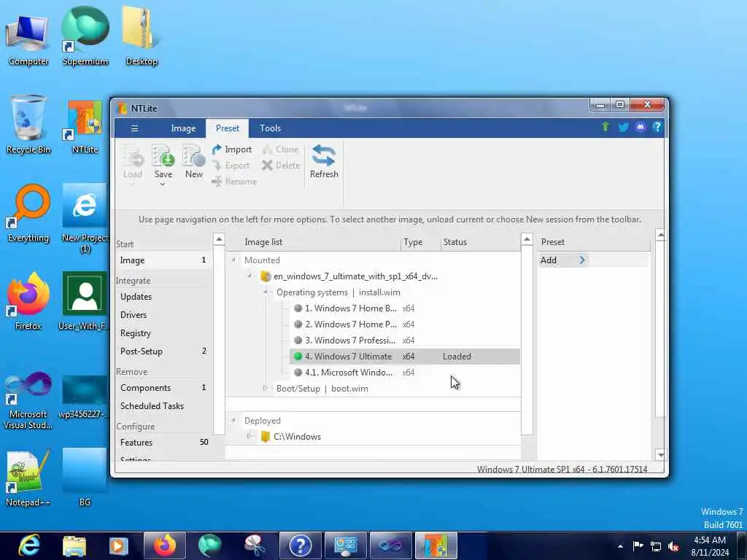Expand the C:\Windows deployed node
The image size is (747, 560).
tap(249, 436)
